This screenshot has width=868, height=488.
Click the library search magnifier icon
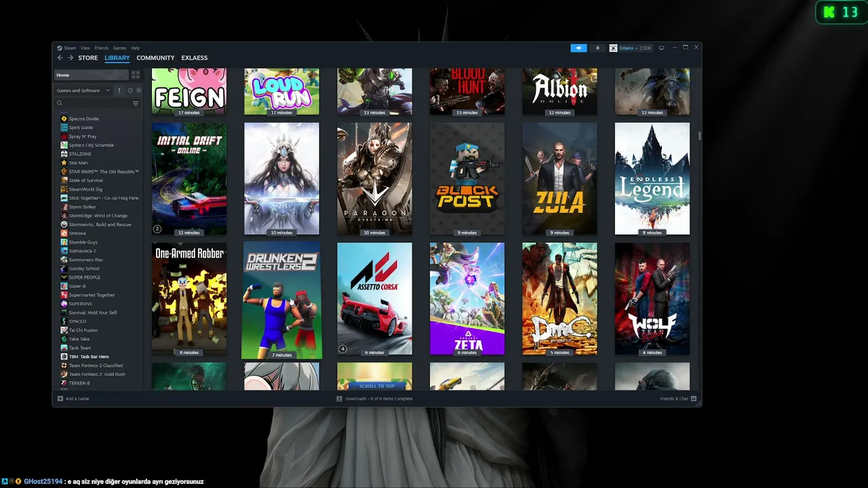pyautogui.click(x=60, y=103)
